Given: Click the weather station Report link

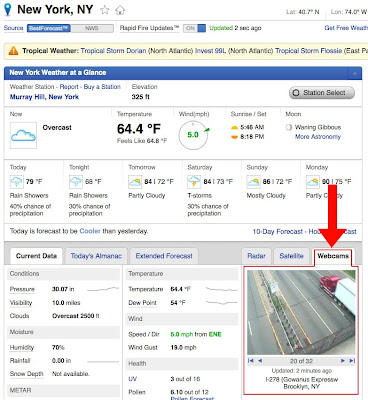Looking at the screenshot, I should coord(69,87).
